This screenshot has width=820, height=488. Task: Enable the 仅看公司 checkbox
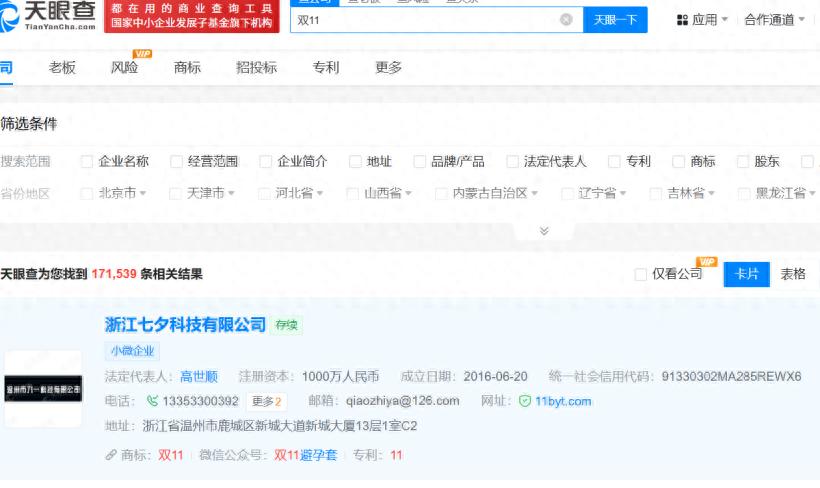pos(641,274)
